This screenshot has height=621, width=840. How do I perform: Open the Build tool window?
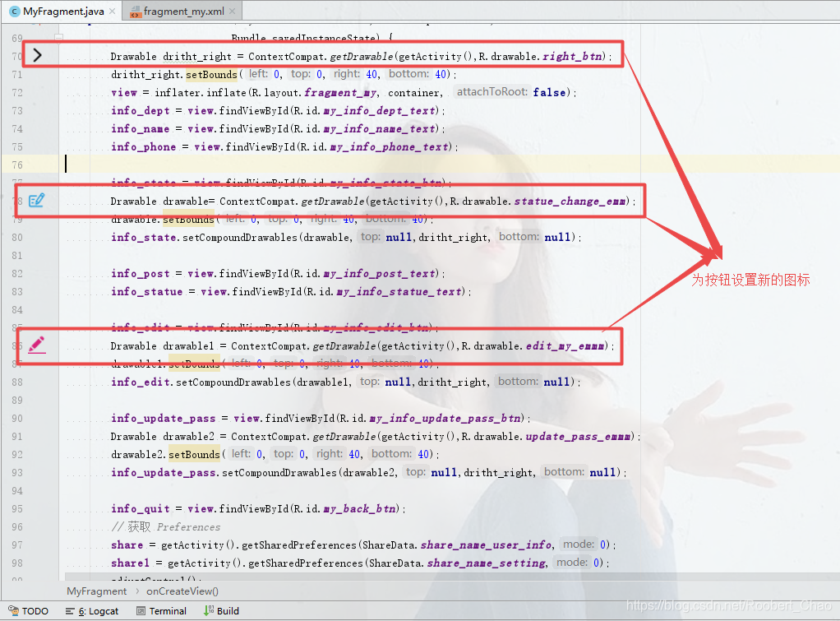pyautogui.click(x=221, y=611)
